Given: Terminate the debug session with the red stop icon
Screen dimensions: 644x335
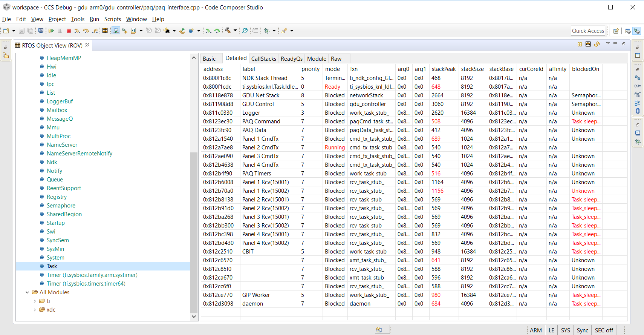Looking at the screenshot, I should pos(69,31).
